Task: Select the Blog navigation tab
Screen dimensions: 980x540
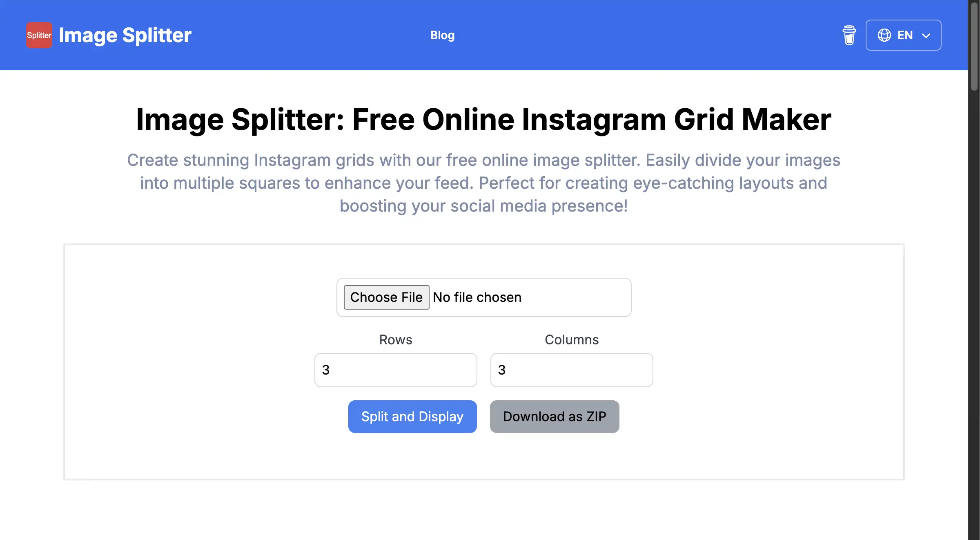Action: (x=443, y=35)
